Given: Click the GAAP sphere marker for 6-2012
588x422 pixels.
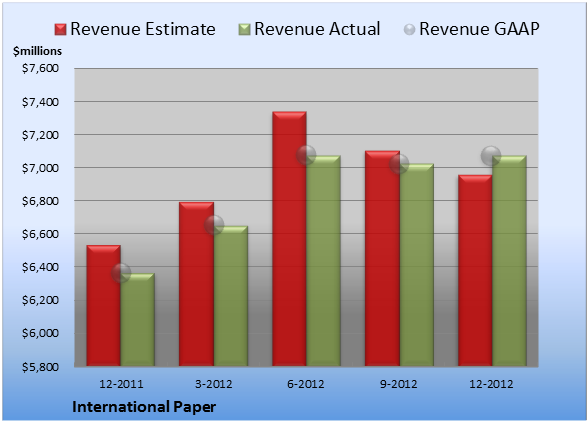Looking at the screenshot, I should click(x=306, y=155).
